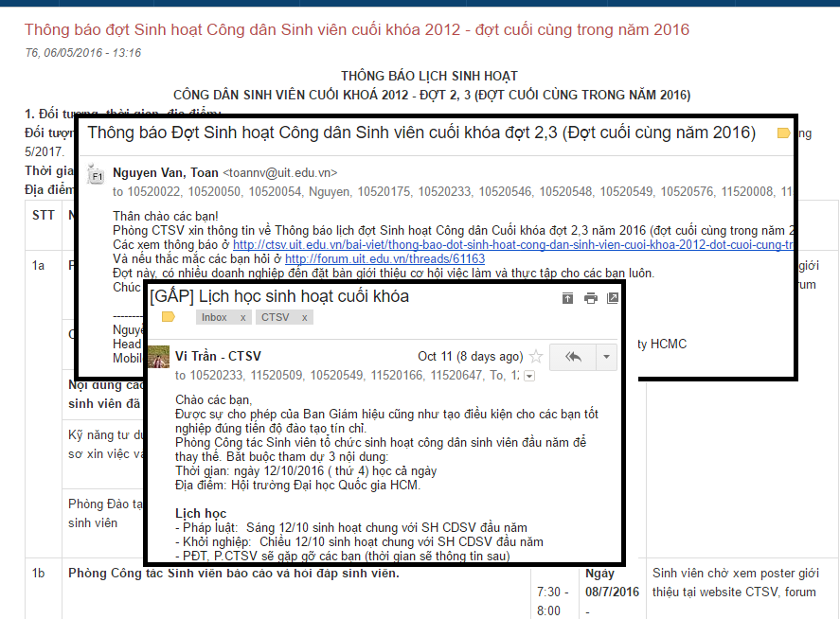The width and height of the screenshot is (840, 619).
Task: Select the Inbox label tag
Action: pos(214,318)
